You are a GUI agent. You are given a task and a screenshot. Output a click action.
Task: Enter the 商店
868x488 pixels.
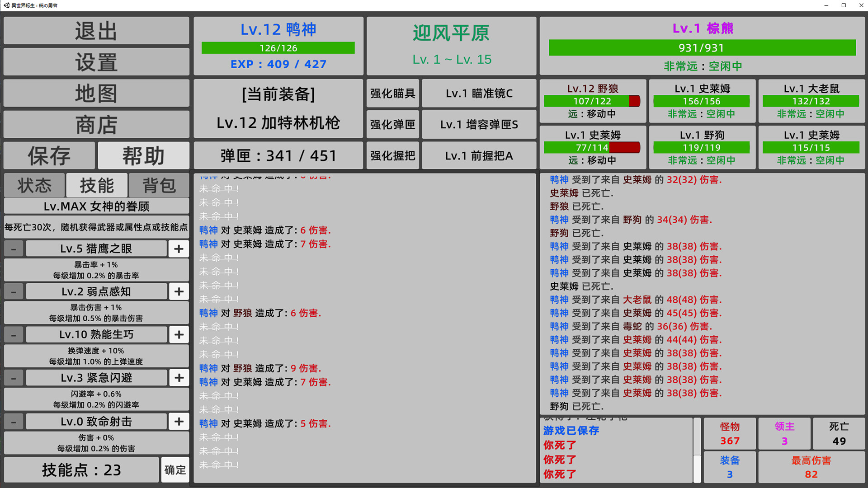tap(96, 124)
